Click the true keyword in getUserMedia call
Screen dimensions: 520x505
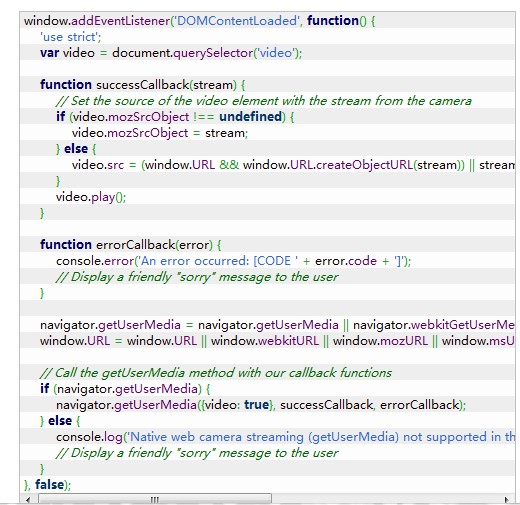[256, 405]
